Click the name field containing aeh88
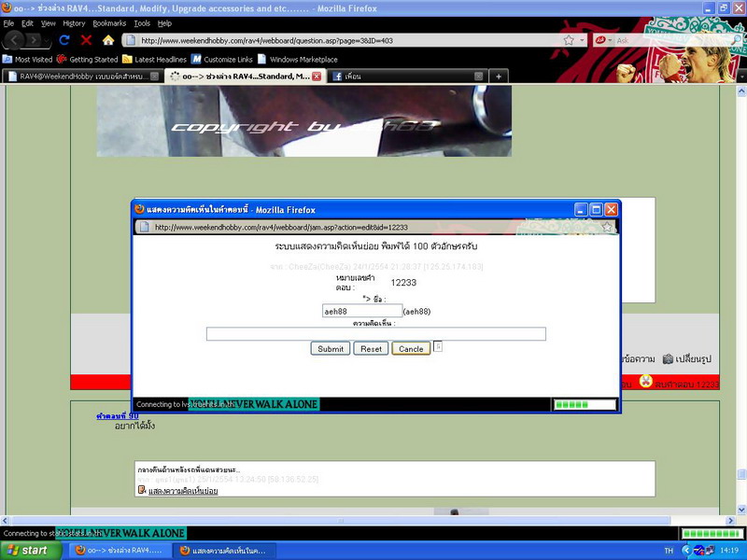This screenshot has height=560, width=747. point(361,311)
